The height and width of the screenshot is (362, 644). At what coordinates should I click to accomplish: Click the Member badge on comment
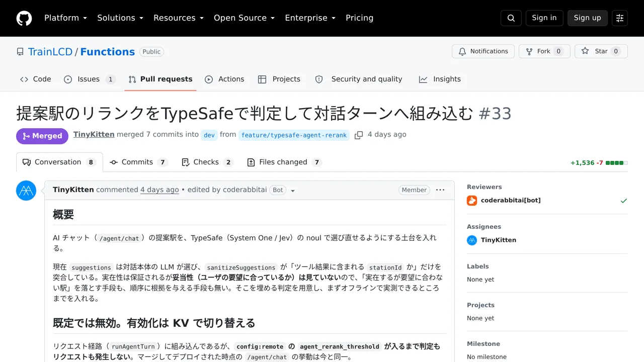tap(414, 190)
